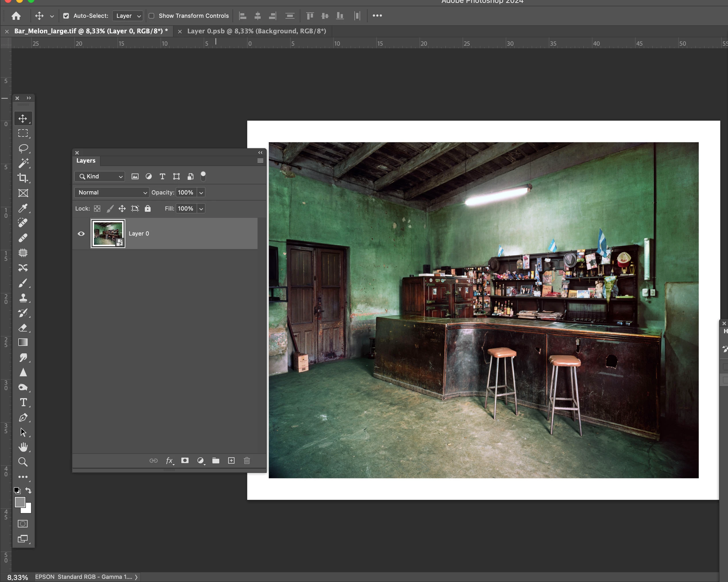The image size is (728, 582).
Task: Switch to the Layer 0.psb document tab
Action: point(256,31)
